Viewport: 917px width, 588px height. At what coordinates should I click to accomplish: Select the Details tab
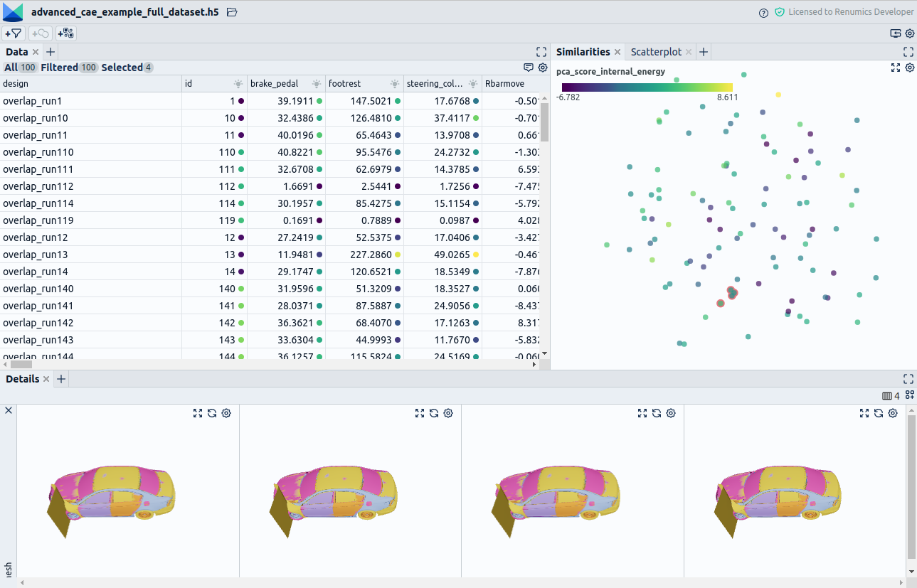(x=23, y=379)
